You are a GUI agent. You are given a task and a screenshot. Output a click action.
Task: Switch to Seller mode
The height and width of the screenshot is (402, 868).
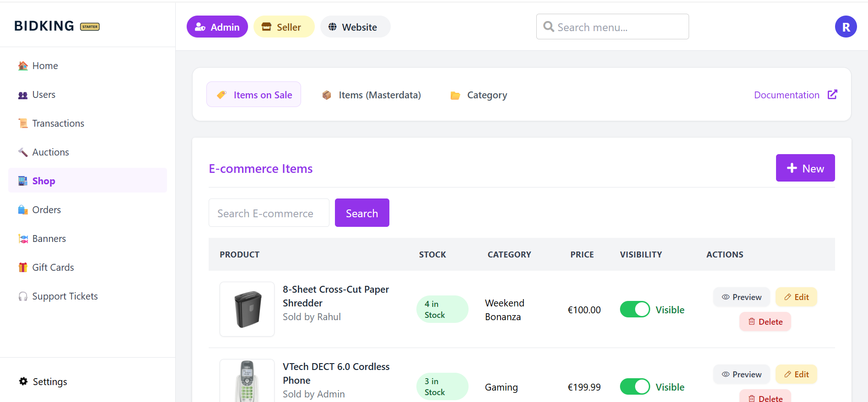pyautogui.click(x=284, y=27)
